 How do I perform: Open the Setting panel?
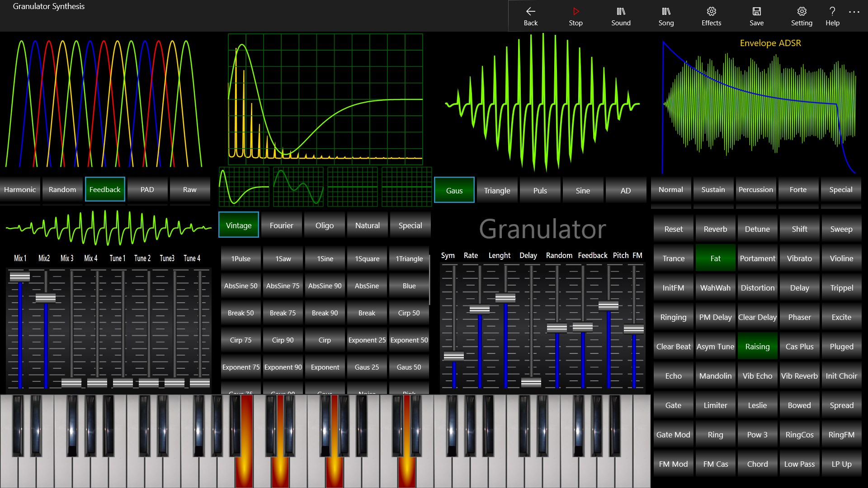coord(802,16)
